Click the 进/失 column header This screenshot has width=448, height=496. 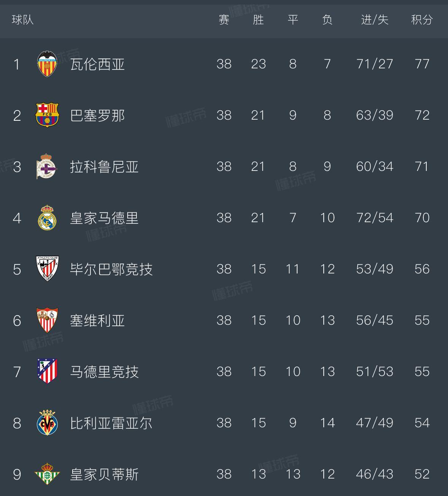[x=375, y=20]
